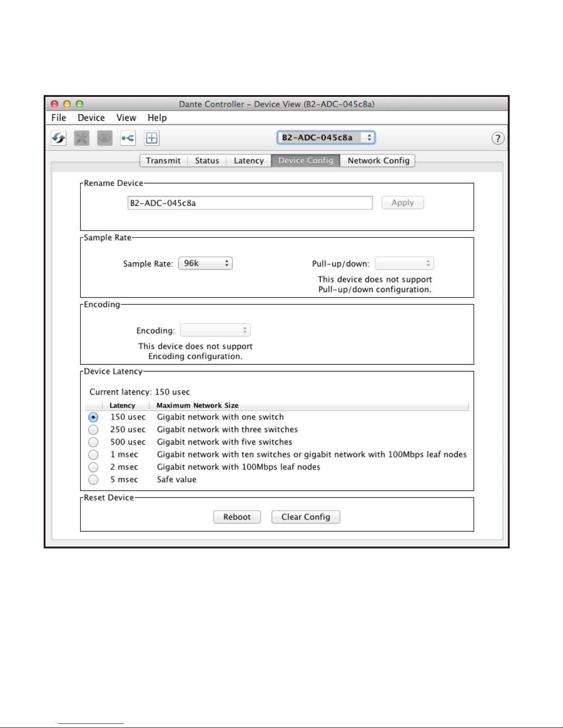Open the File menu

pyautogui.click(x=59, y=118)
